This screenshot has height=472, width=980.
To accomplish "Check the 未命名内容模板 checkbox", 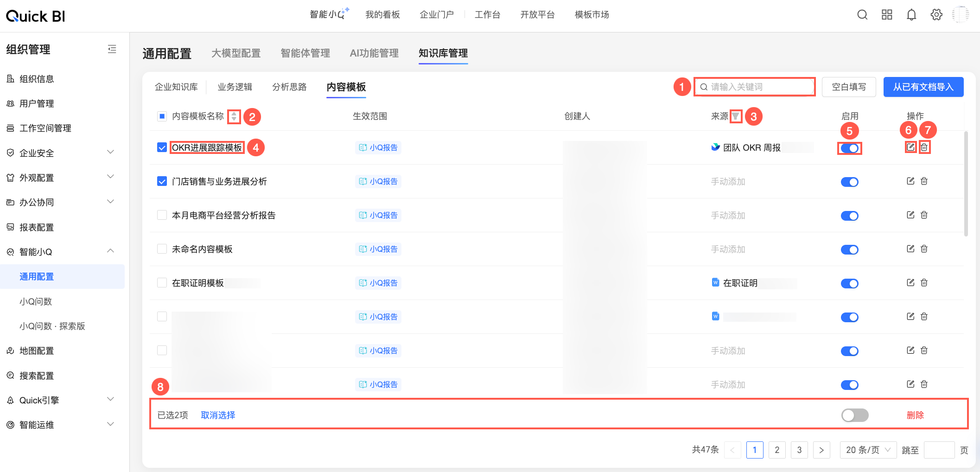I will 162,249.
